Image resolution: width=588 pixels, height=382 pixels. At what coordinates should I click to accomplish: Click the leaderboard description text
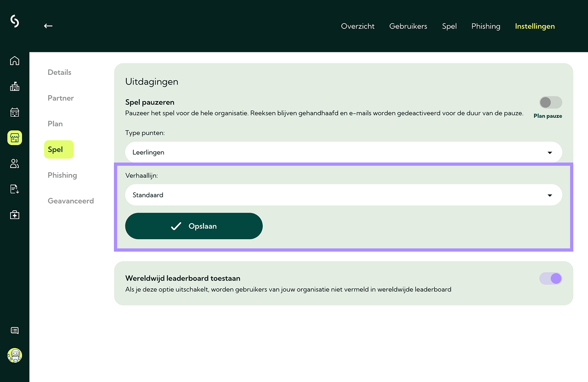pyautogui.click(x=288, y=289)
